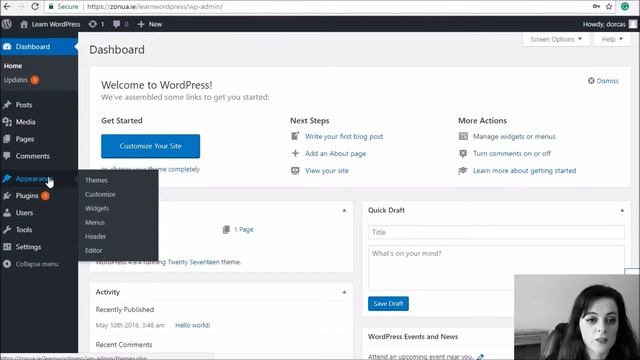
Task: Click Save Draft button
Action: [388, 304]
